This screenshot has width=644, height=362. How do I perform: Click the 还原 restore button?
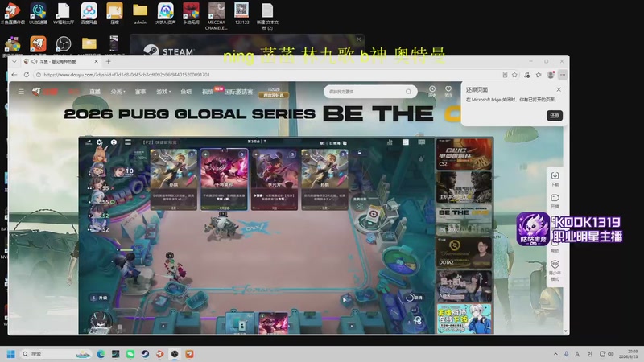[x=555, y=116]
